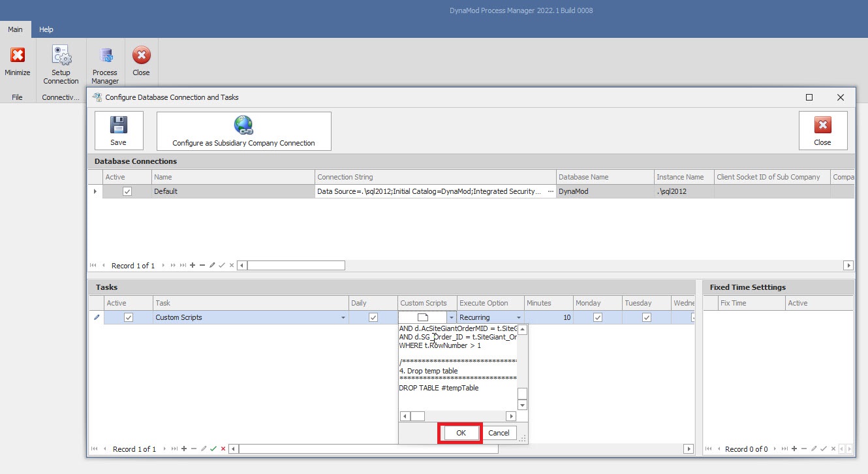Expand the Default connection row indicator
868x474 pixels.
coord(95,191)
